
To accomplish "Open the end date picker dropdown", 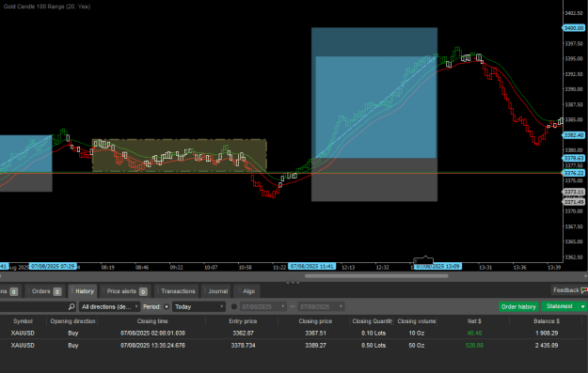I will (x=321, y=306).
